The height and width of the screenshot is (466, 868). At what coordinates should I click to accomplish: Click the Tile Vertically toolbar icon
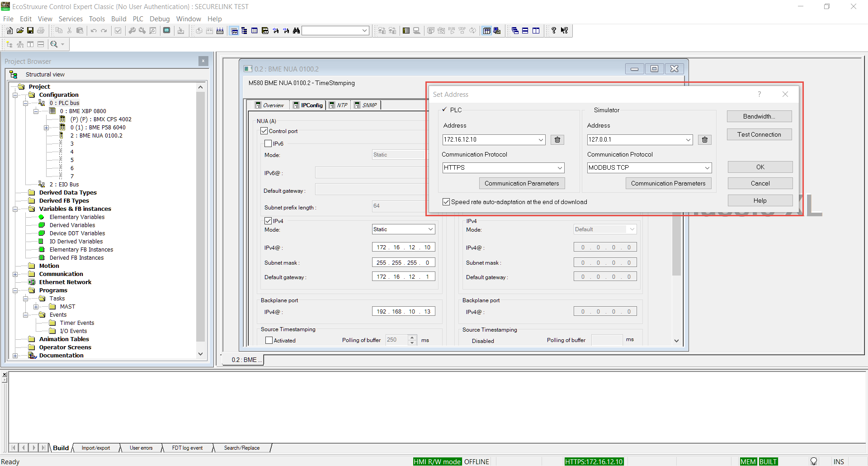(x=536, y=31)
